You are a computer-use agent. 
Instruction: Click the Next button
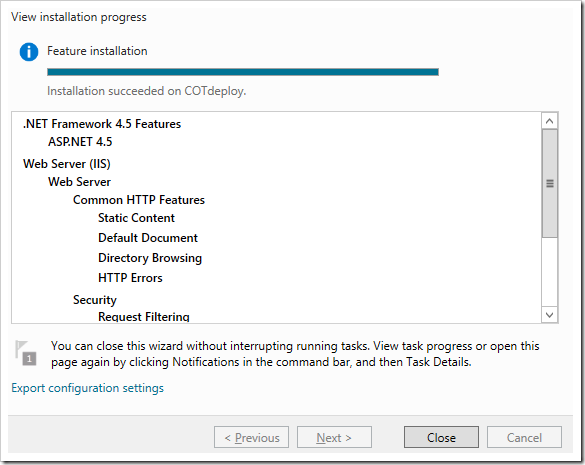pyautogui.click(x=334, y=437)
